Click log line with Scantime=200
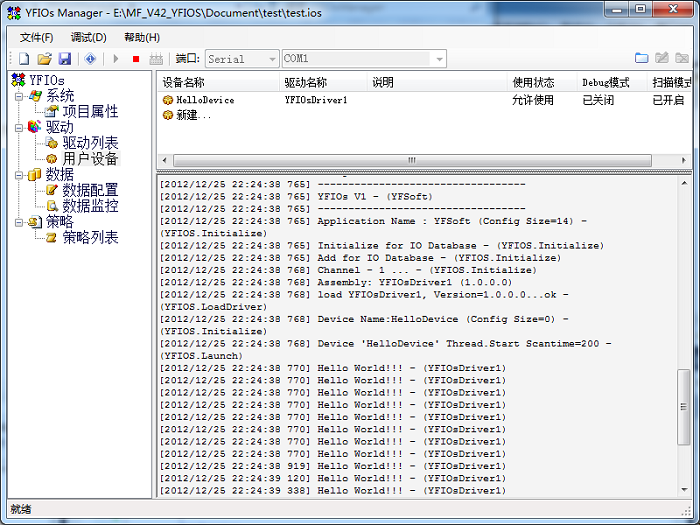Viewport: 700px width, 525px height. point(386,350)
